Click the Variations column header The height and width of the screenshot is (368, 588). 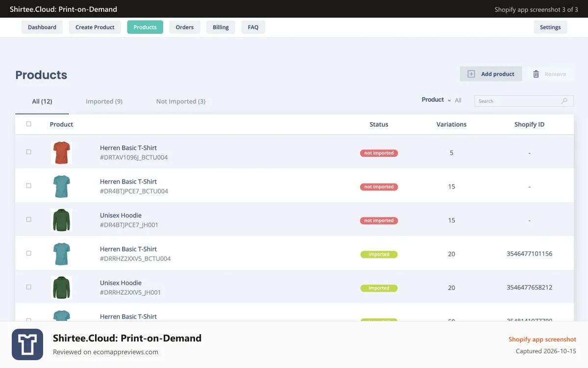(x=451, y=125)
